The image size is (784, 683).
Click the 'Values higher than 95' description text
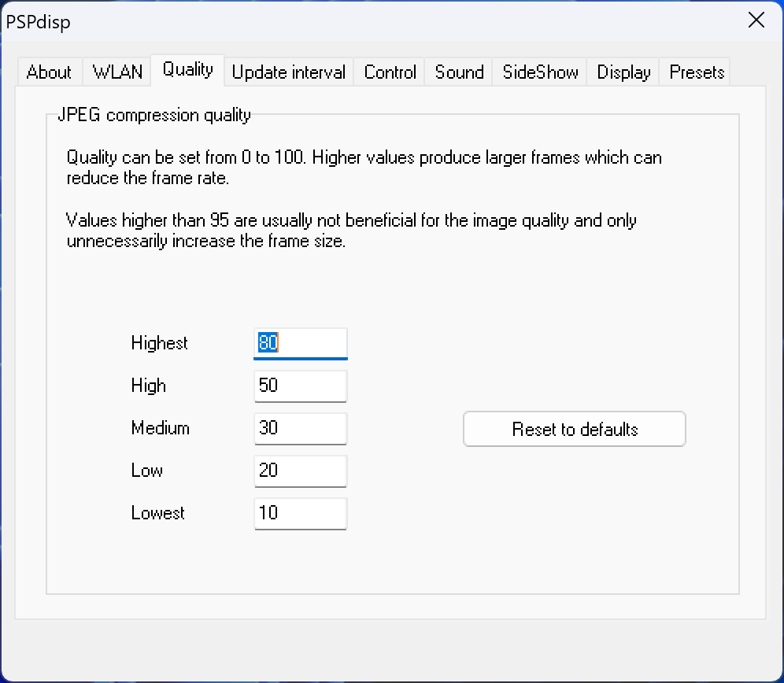pos(351,231)
